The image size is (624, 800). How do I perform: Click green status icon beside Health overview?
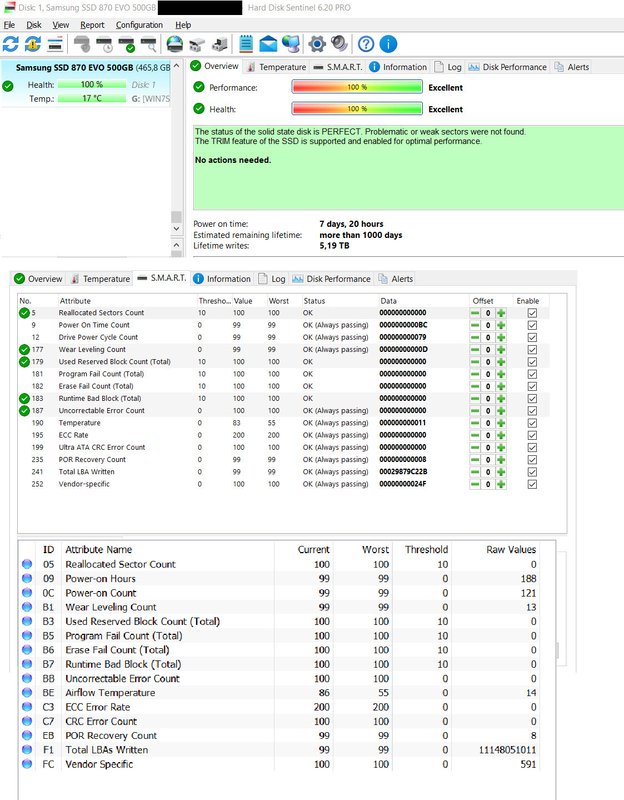click(x=199, y=109)
